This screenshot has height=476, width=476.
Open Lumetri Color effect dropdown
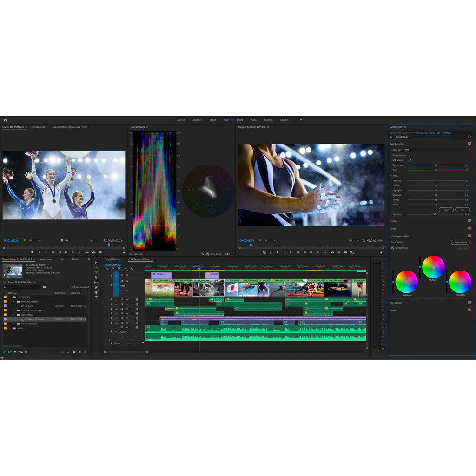(422, 137)
